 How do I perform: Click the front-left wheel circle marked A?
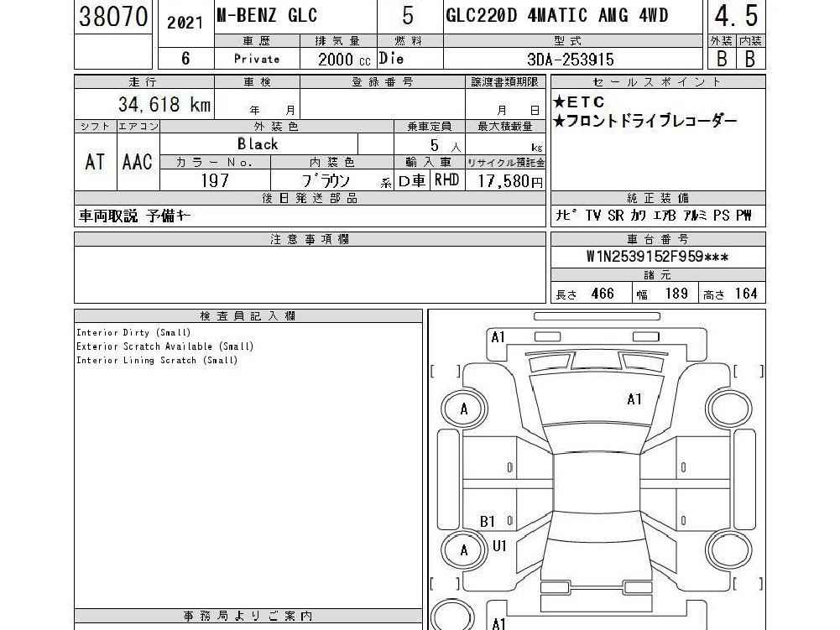coord(464,409)
